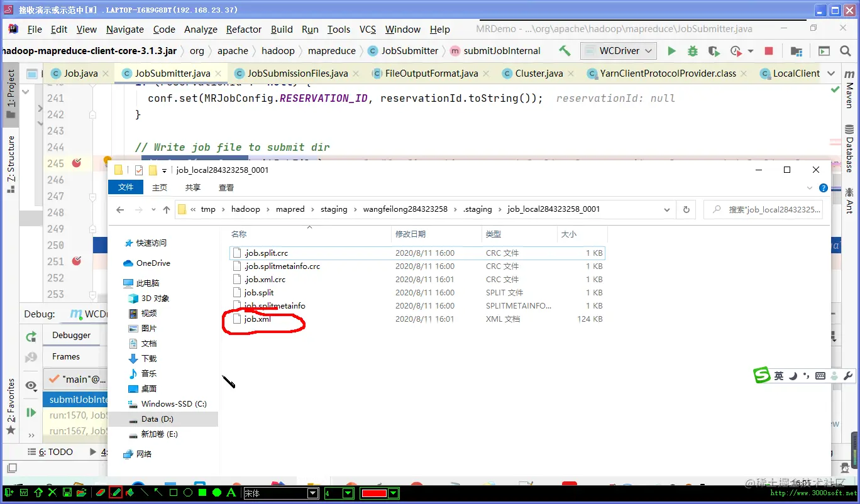Click the View Breakpoints eye icon

(31, 385)
